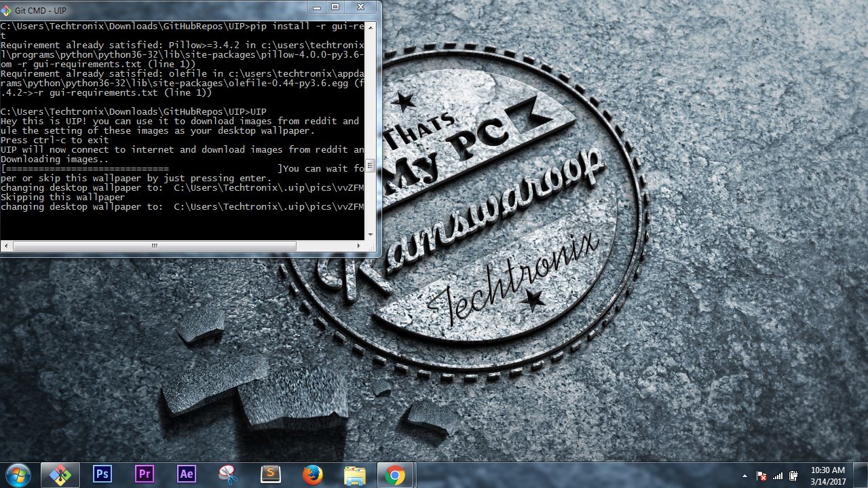This screenshot has width=868, height=488.
Task: Click the console vertical scrollbar down arrow
Action: [x=371, y=235]
